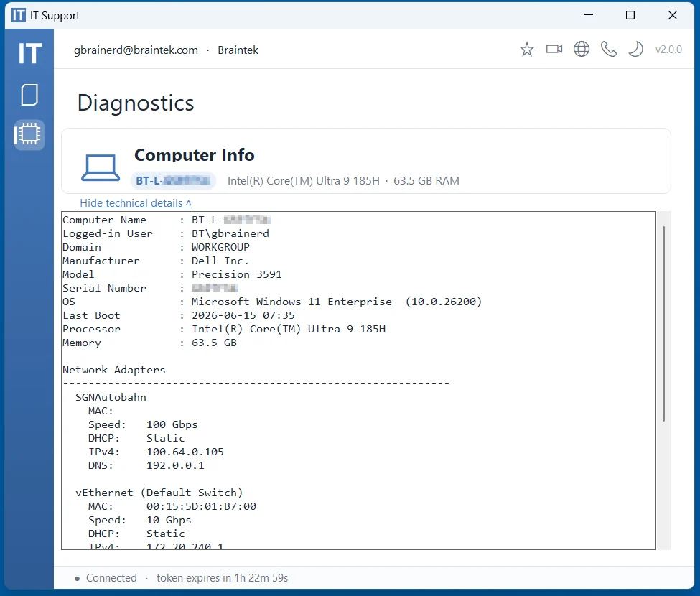Image resolution: width=700 pixels, height=596 pixels.
Task: Click the technical details vertical scrollbar
Action: tap(664, 324)
